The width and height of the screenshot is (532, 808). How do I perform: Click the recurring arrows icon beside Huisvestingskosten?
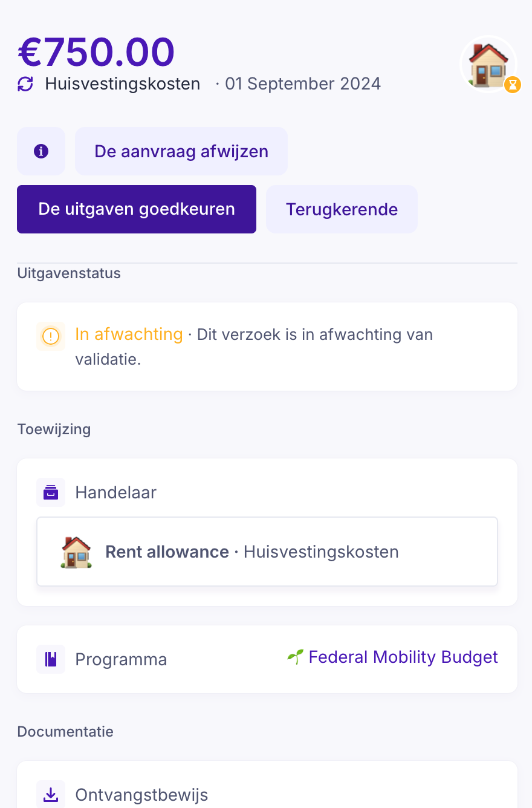click(x=25, y=84)
